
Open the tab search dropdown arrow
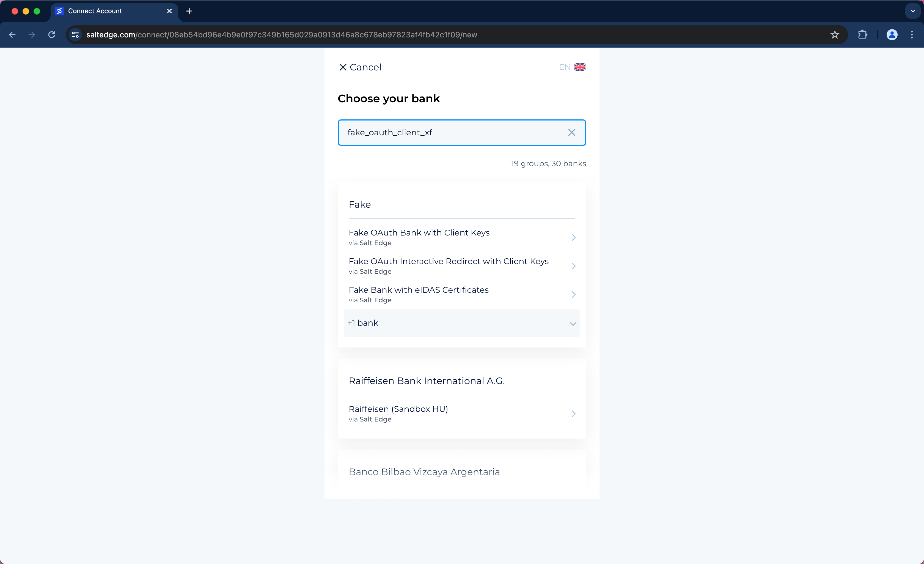[913, 11]
